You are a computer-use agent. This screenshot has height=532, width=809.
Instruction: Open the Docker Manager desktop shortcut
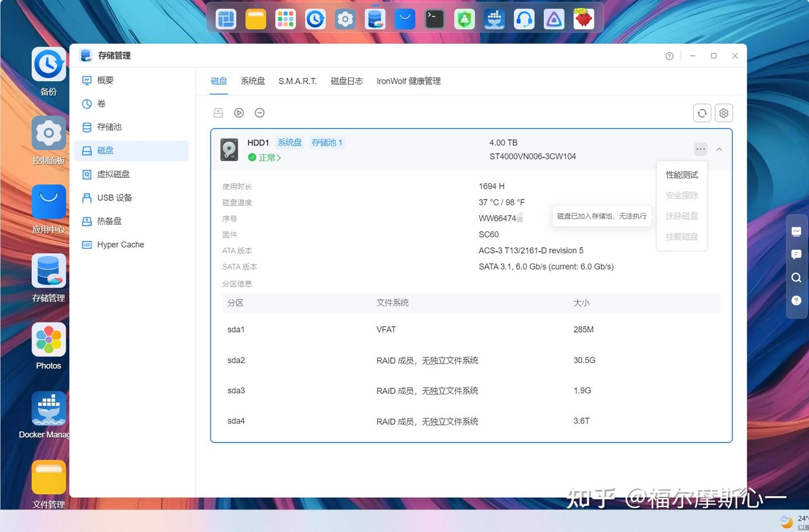click(45, 416)
